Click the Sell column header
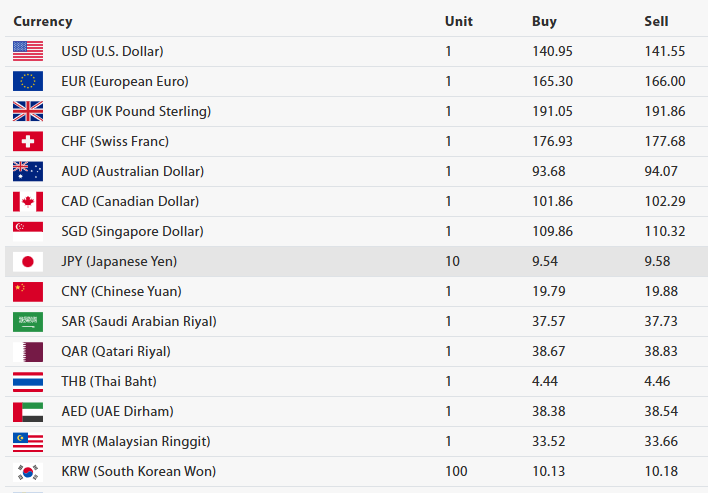 click(656, 21)
